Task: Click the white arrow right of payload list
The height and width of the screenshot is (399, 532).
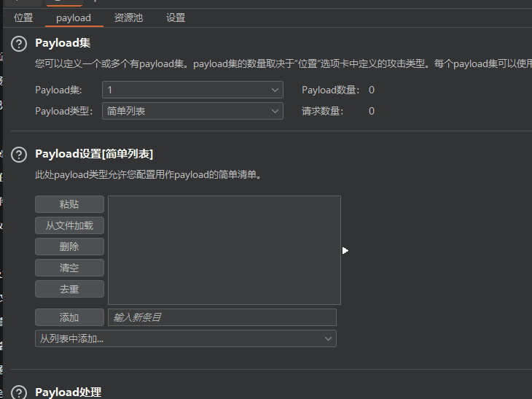Action: (x=345, y=250)
